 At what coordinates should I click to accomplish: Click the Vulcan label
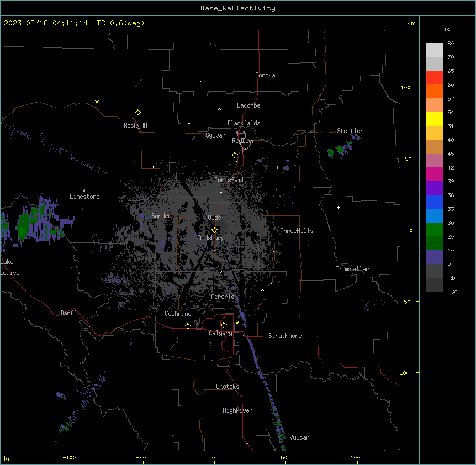pyautogui.click(x=299, y=437)
